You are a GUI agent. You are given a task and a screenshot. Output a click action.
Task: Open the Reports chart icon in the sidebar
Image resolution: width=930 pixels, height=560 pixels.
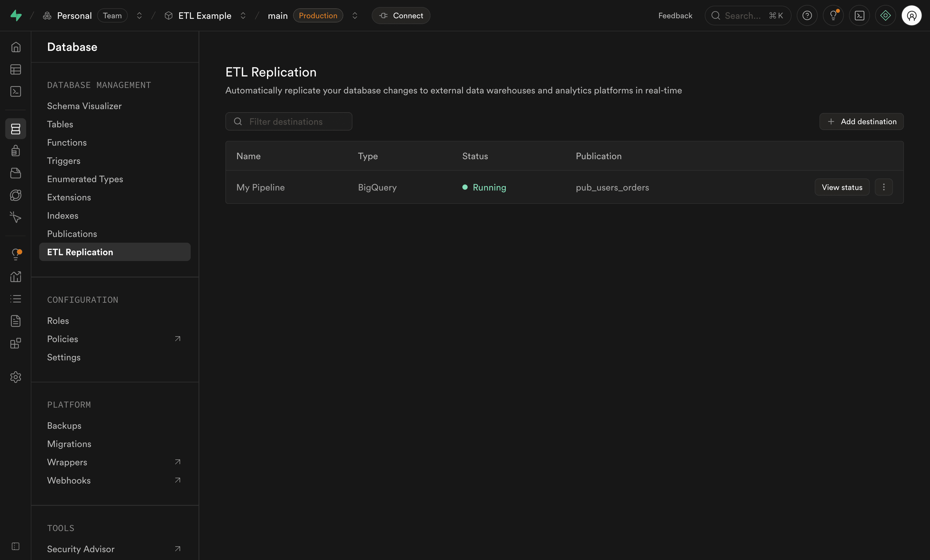pyautogui.click(x=15, y=277)
